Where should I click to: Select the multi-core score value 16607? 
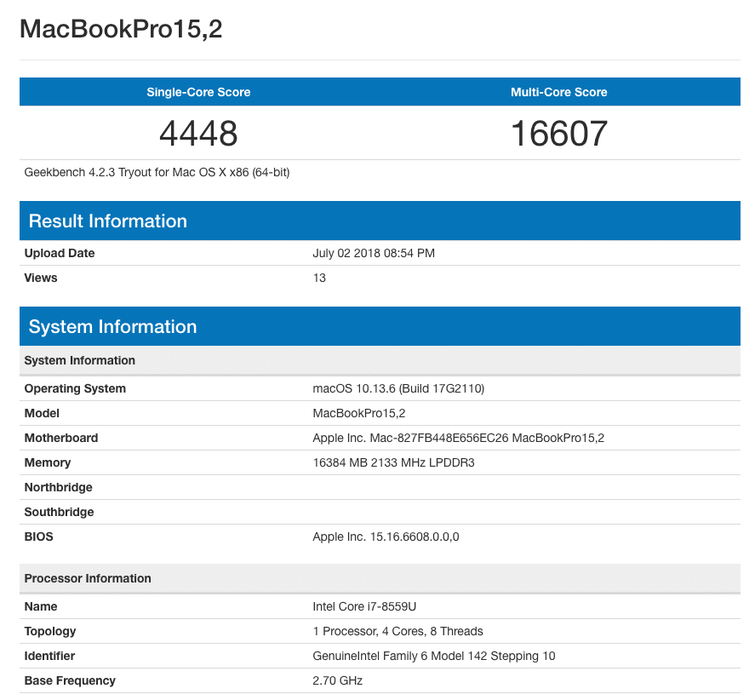tap(558, 133)
